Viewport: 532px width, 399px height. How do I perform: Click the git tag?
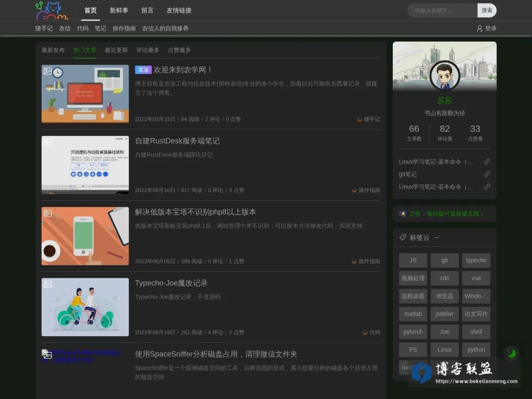[x=445, y=260]
